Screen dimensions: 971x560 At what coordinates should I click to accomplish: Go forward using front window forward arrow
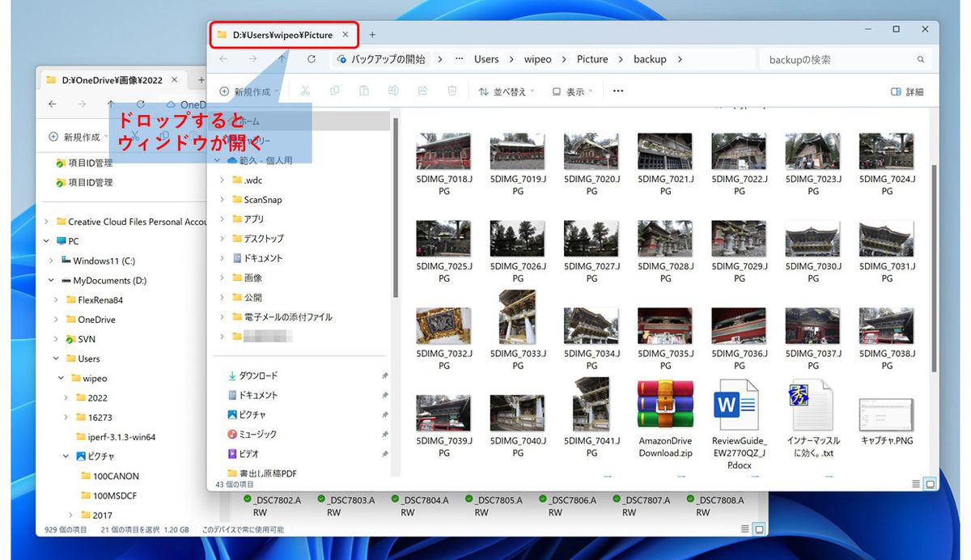tap(252, 59)
